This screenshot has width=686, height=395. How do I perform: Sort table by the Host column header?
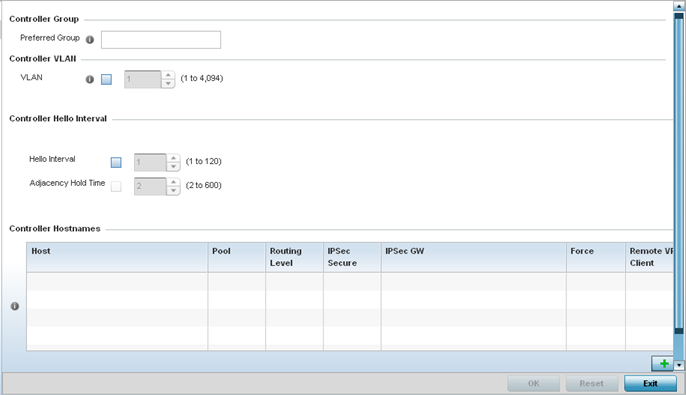[x=117, y=258]
